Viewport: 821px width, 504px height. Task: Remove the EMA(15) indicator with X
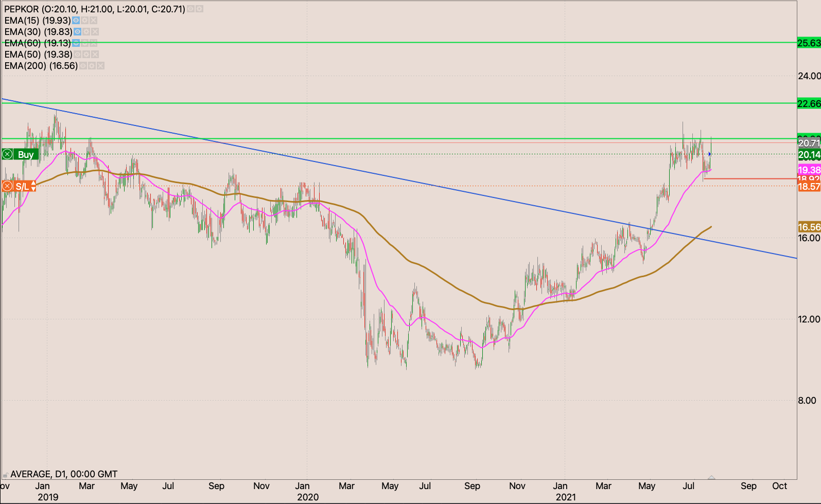pyautogui.click(x=94, y=21)
